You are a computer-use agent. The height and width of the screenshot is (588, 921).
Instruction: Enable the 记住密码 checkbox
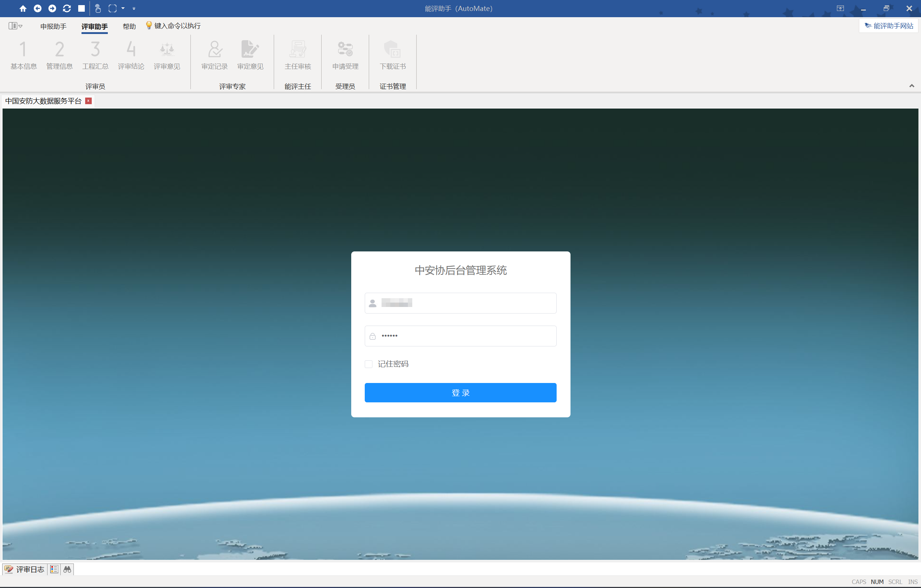(368, 364)
